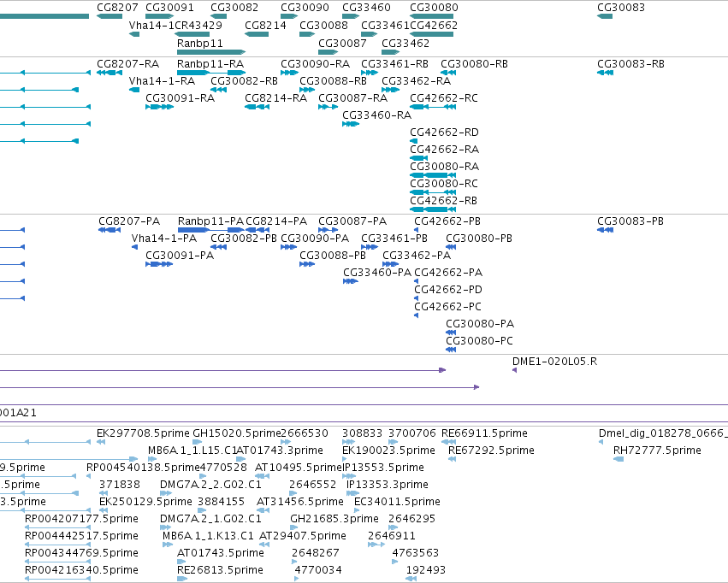Click the CG33462 gene label
The image size is (728, 583).
point(405,43)
